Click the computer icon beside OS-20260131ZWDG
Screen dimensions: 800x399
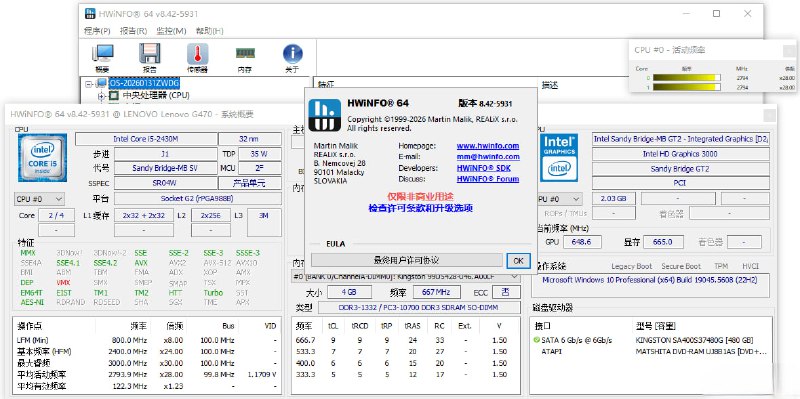coord(102,83)
